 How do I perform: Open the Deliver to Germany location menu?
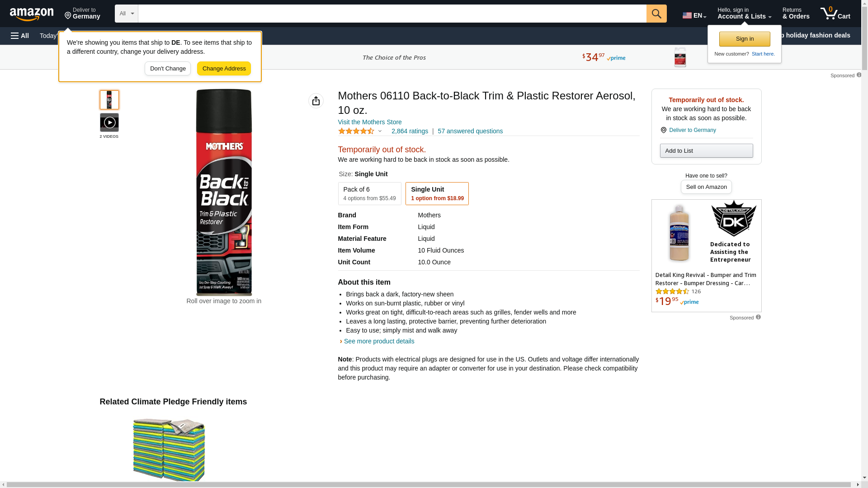point(82,14)
